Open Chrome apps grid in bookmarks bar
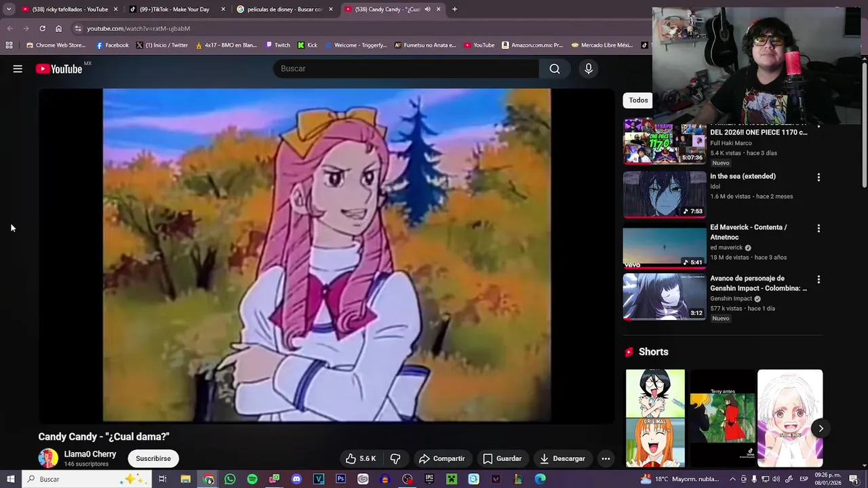Viewport: 868px width, 488px height. [9, 45]
